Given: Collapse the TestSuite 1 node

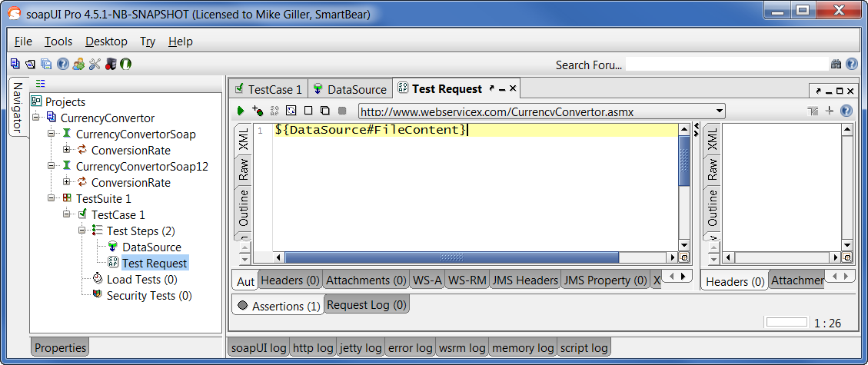Looking at the screenshot, I should coord(52,197).
